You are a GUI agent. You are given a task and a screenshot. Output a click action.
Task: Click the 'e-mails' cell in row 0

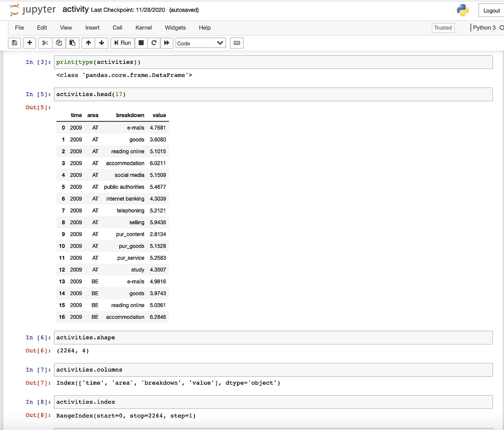[136, 128]
